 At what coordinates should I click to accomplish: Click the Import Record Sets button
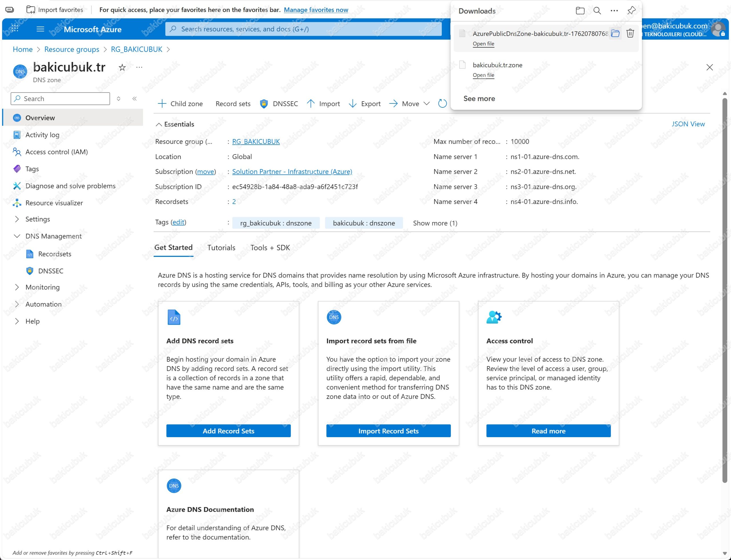tap(388, 431)
